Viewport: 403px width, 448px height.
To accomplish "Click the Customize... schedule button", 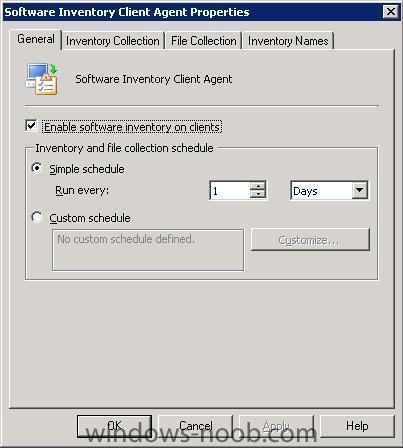I will click(x=310, y=240).
